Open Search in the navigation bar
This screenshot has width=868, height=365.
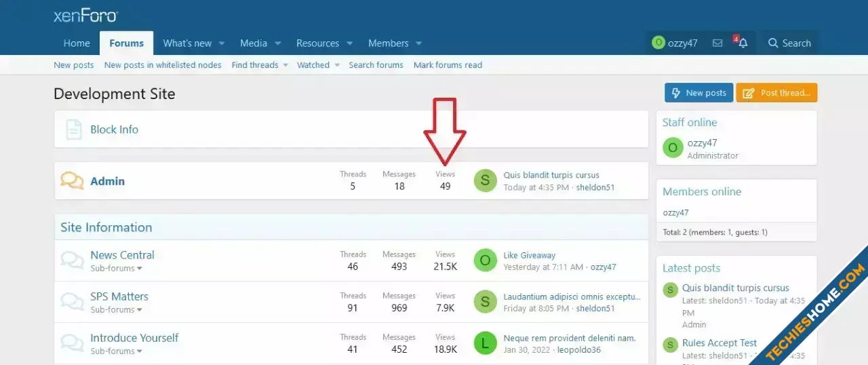[789, 43]
